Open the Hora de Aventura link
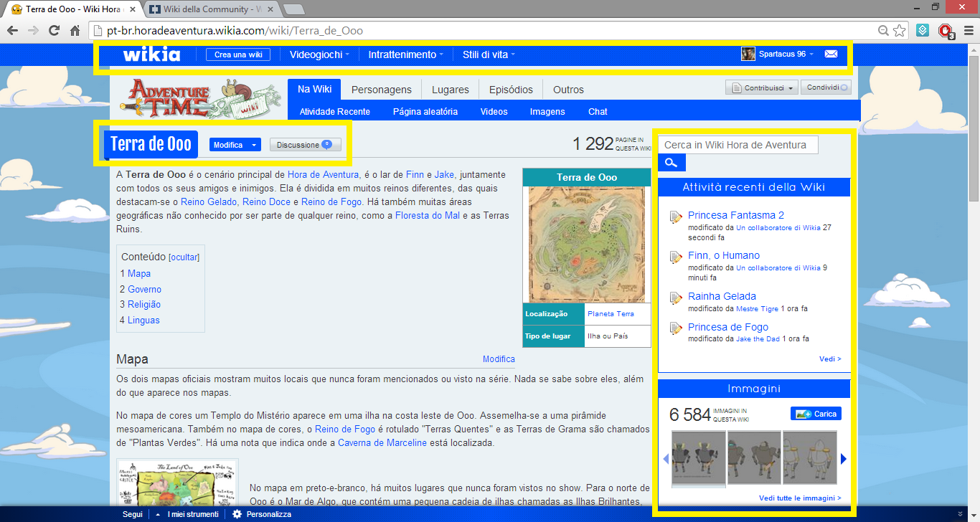 [324, 174]
